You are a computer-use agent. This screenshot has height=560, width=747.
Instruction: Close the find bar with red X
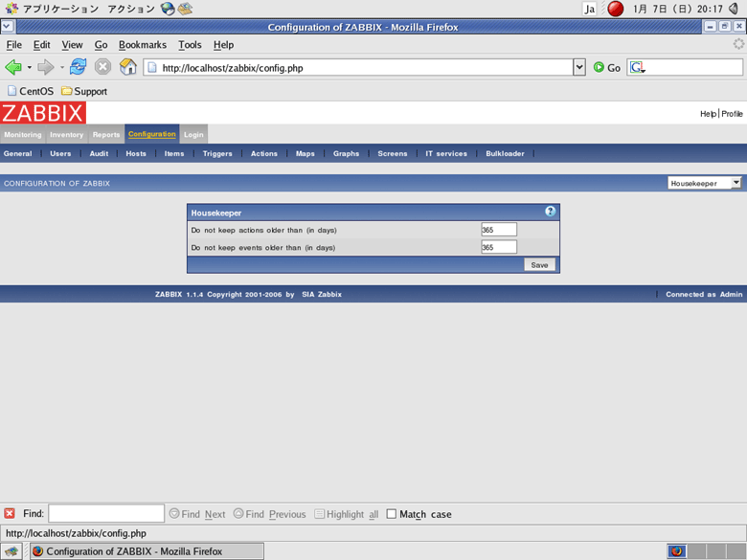pos(10,514)
